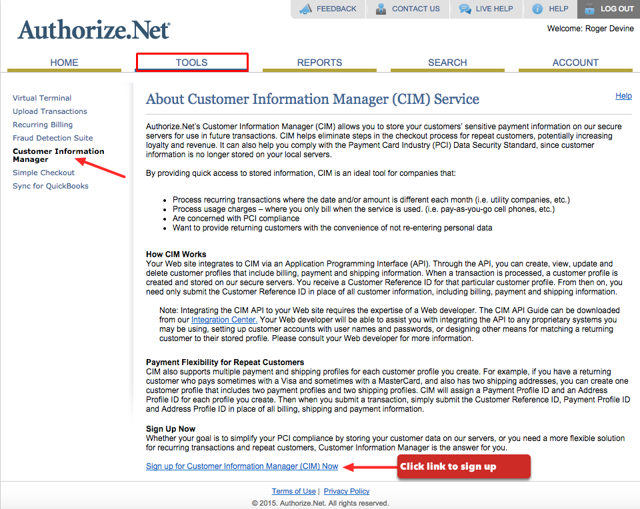Open Virtual Terminal in sidebar
This screenshot has width=640, height=509.
[42, 98]
